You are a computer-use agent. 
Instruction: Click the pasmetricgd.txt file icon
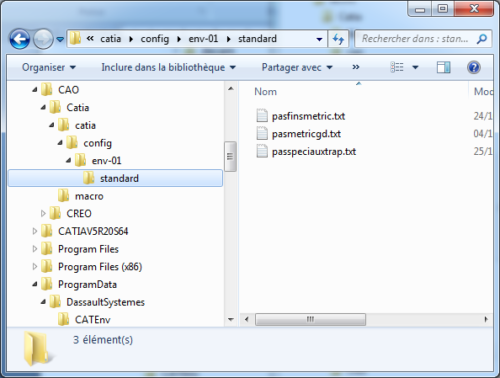coord(262,133)
